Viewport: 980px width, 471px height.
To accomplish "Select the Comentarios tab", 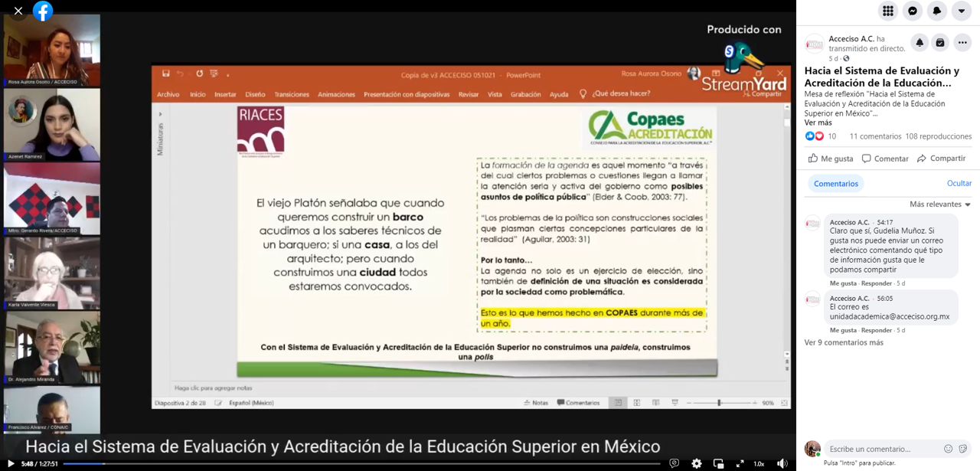I will point(836,184).
